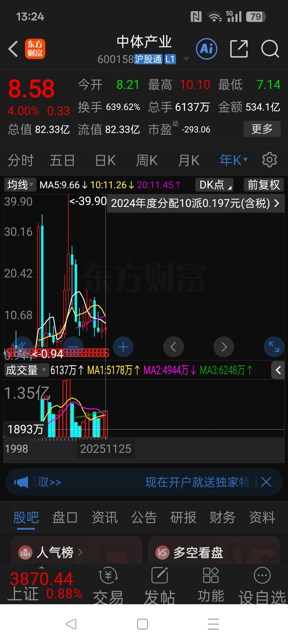Select the 公告 tab

click(x=144, y=517)
